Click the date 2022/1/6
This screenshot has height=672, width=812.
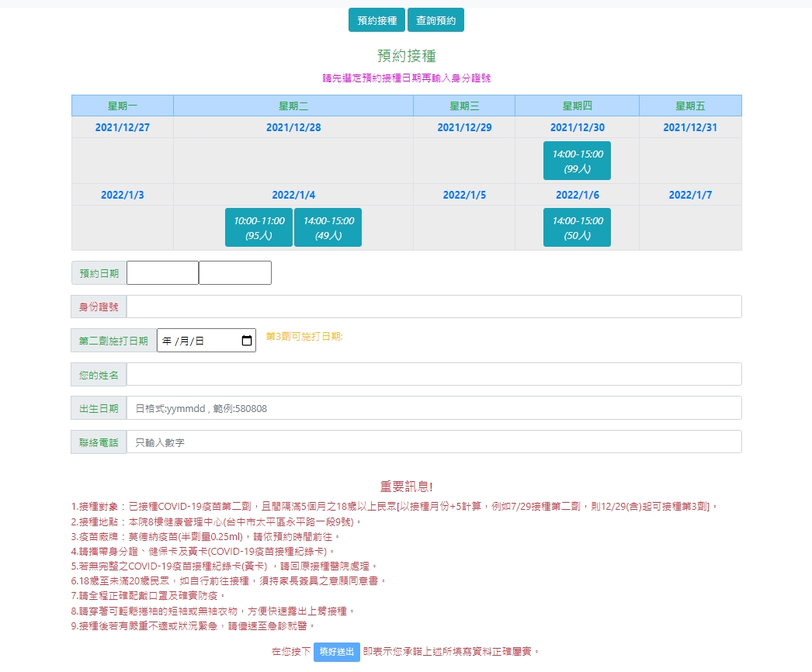click(577, 195)
